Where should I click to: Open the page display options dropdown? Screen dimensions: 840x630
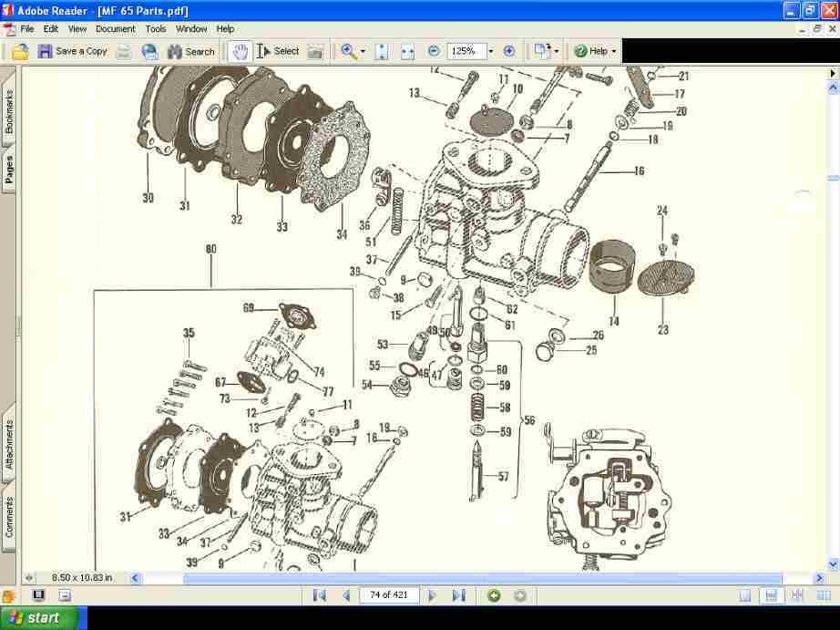coord(557,51)
